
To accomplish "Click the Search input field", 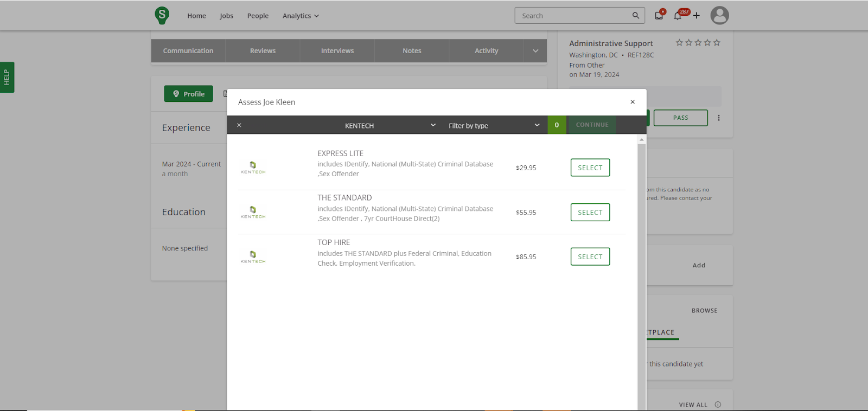I will point(572,16).
